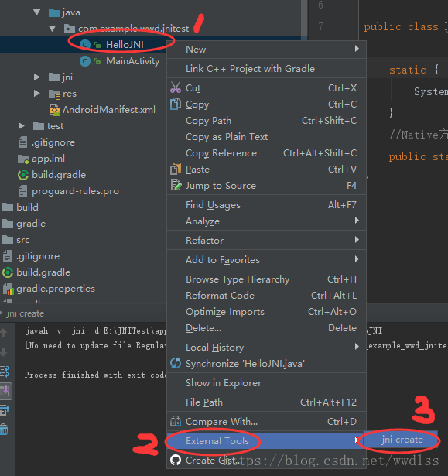Image resolution: width=448 pixels, height=476 pixels.
Task: Choose Copy Reference
Action: pyautogui.click(x=266, y=153)
